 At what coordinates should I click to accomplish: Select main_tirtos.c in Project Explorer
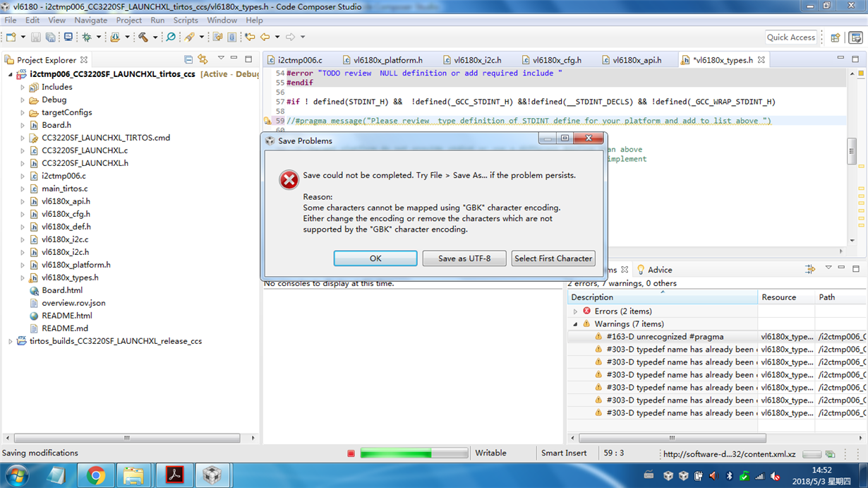click(x=64, y=189)
